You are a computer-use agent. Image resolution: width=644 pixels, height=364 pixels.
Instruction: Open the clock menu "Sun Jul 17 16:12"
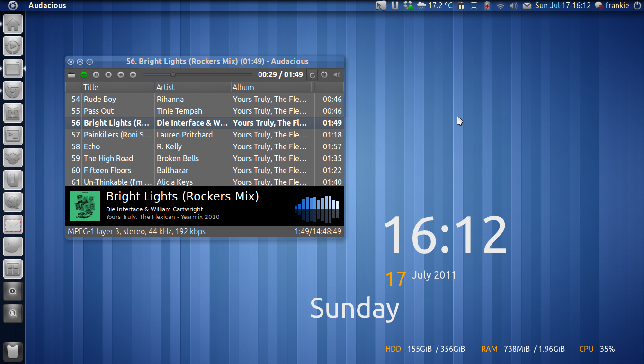(563, 6)
